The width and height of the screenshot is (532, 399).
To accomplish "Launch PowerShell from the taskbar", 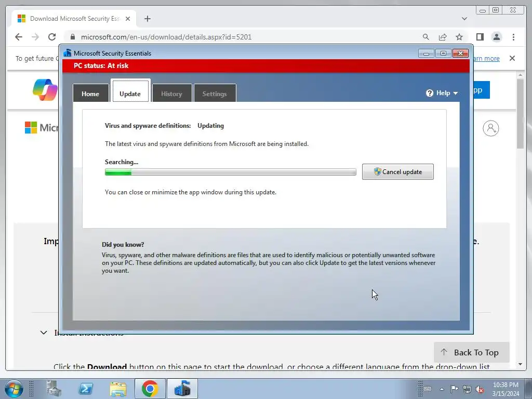I will (x=86, y=389).
